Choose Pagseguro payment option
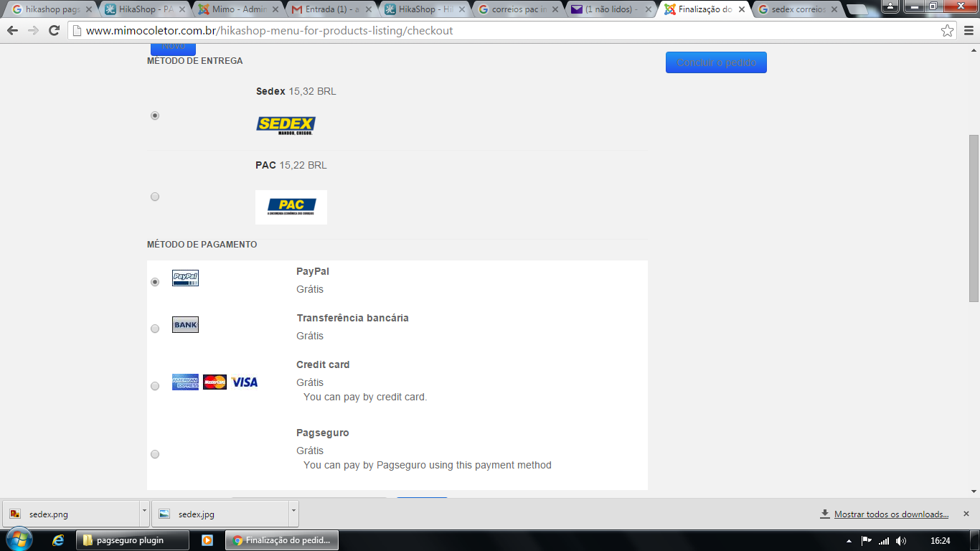Image resolution: width=980 pixels, height=551 pixels. (x=155, y=454)
